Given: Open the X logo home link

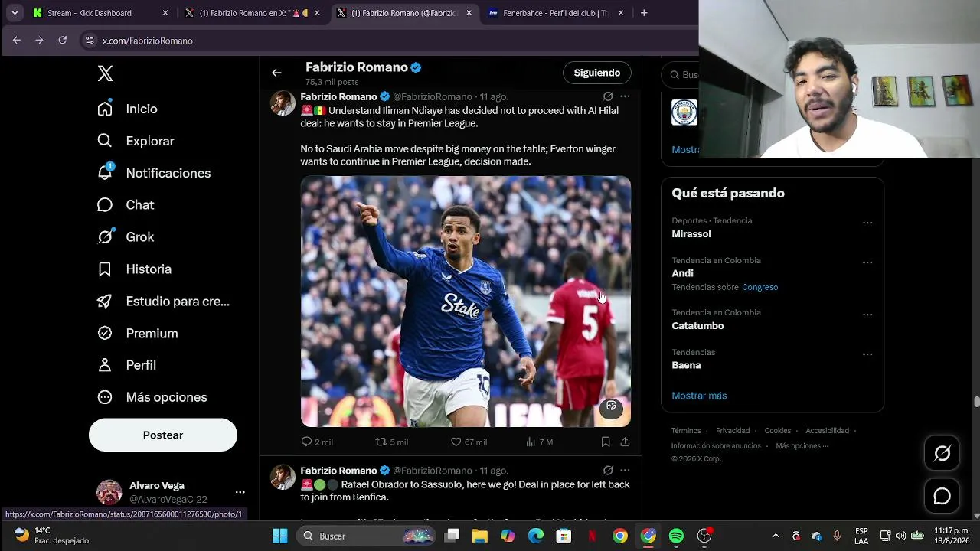Looking at the screenshot, I should click(x=106, y=73).
